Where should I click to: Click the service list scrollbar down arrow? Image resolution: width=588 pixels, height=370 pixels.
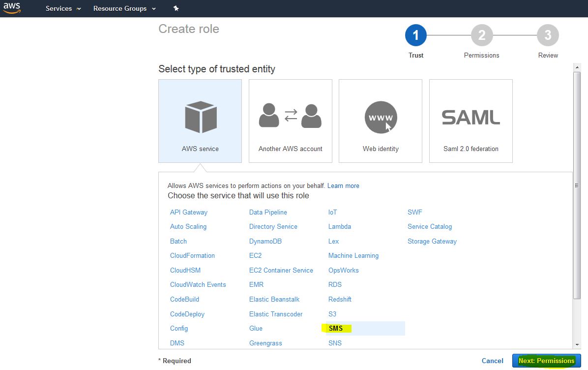pos(577,345)
